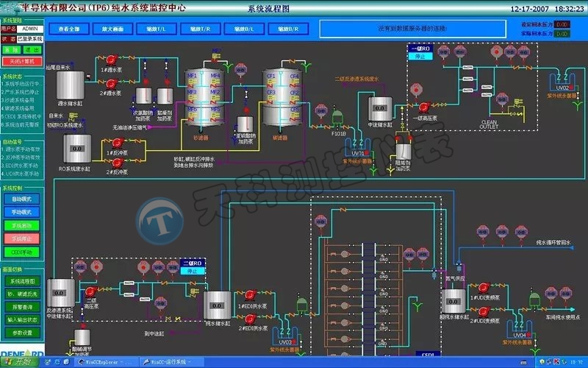Click the 设定回水压力 value field
This screenshot has height=368, width=588.
(x=562, y=24)
